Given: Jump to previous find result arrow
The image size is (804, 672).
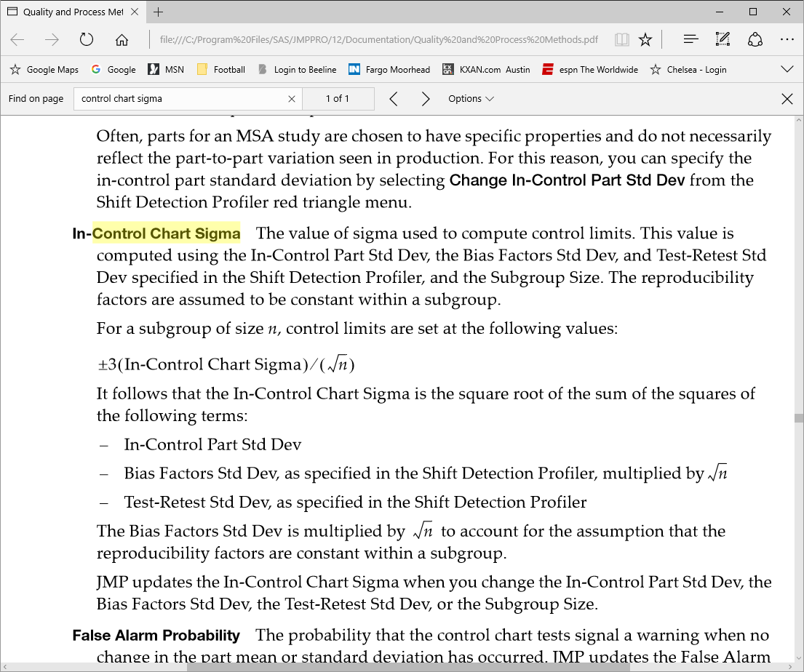Looking at the screenshot, I should click(394, 99).
